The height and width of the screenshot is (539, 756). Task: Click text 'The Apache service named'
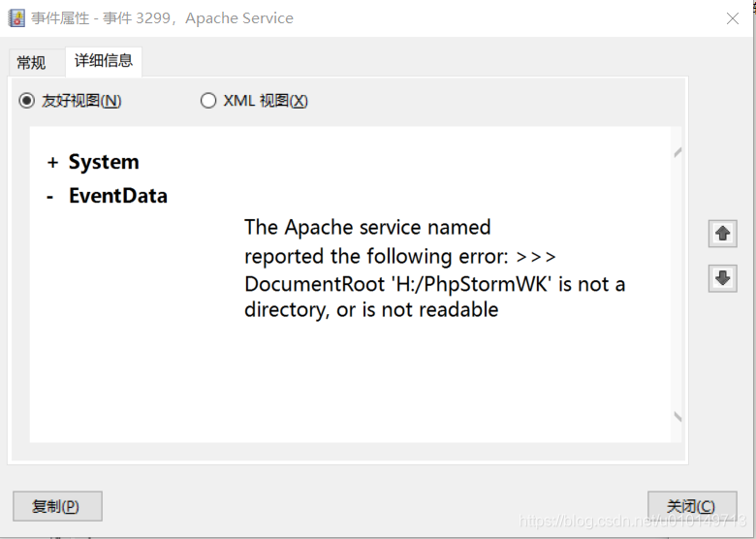[x=367, y=227]
